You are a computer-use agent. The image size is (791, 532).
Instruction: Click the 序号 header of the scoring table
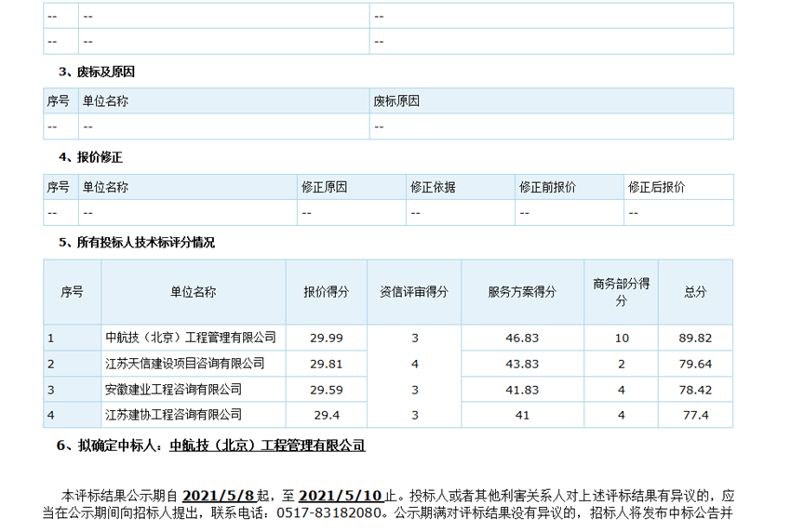pyautogui.click(x=72, y=292)
